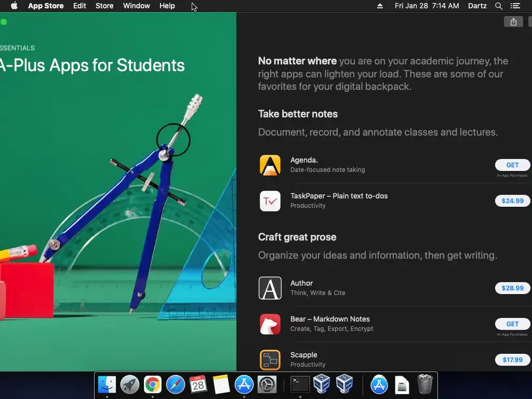Click the Agenda app icon
The image size is (532, 399).
pyautogui.click(x=270, y=165)
